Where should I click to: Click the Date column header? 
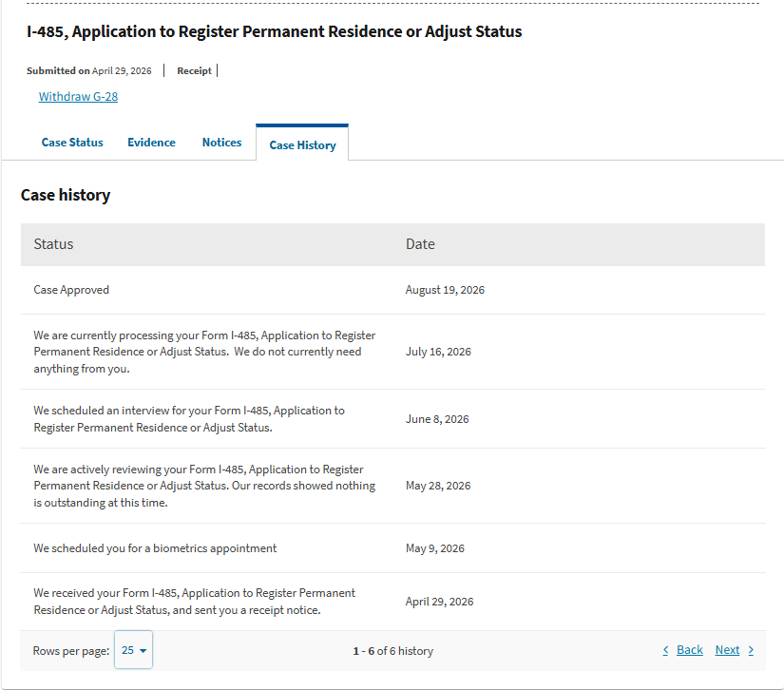pos(420,244)
